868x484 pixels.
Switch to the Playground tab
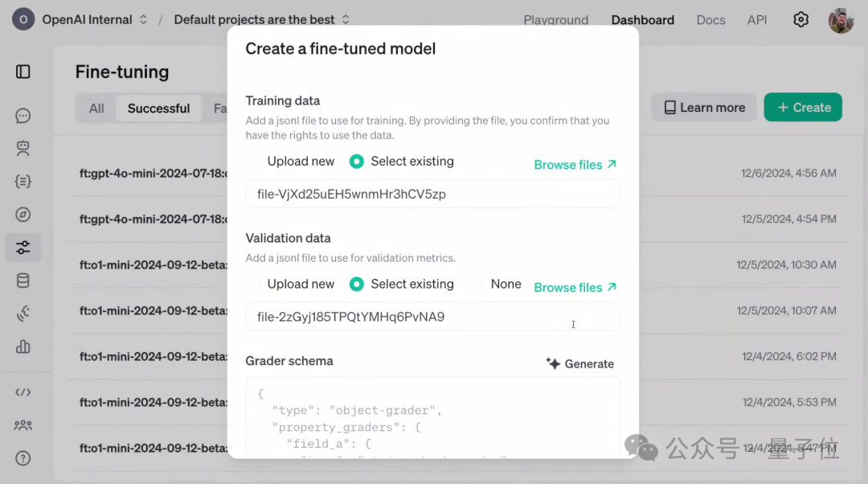point(555,20)
